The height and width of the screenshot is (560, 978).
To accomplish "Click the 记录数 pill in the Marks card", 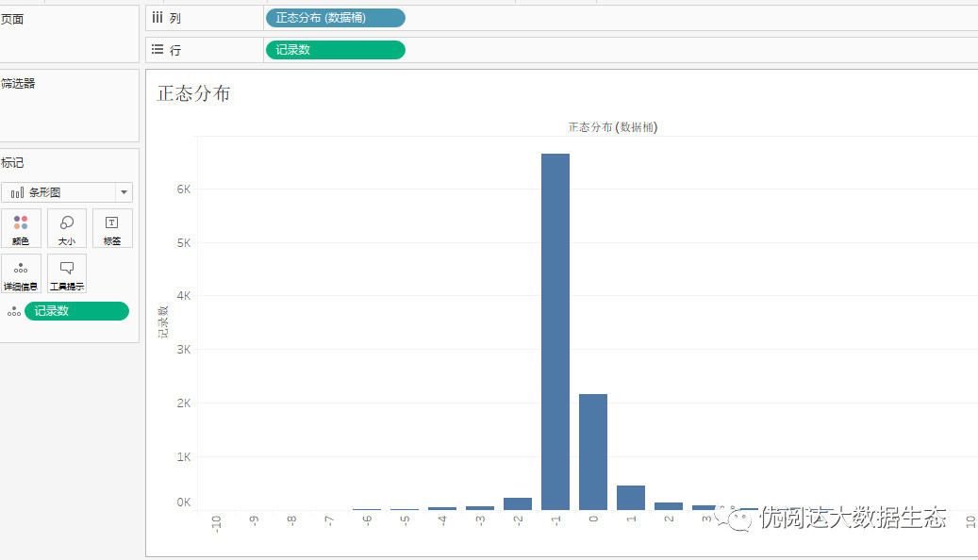I will pyautogui.click(x=77, y=310).
